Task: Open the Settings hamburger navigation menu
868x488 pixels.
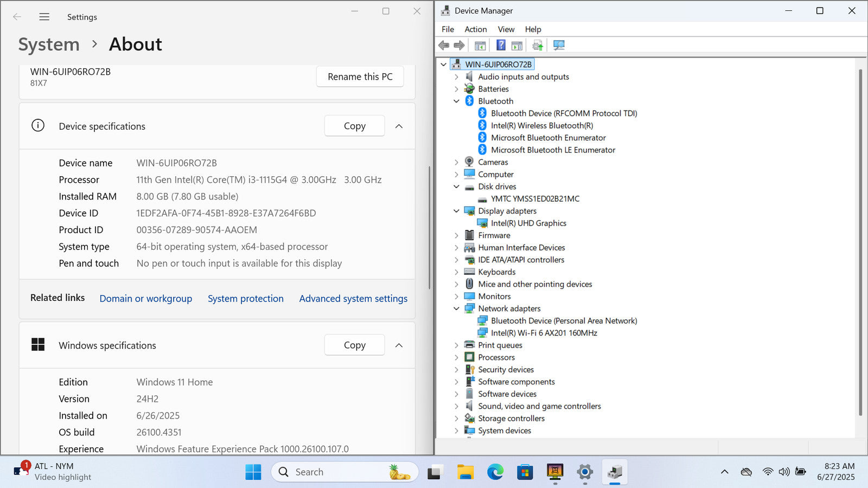Action: pyautogui.click(x=44, y=17)
